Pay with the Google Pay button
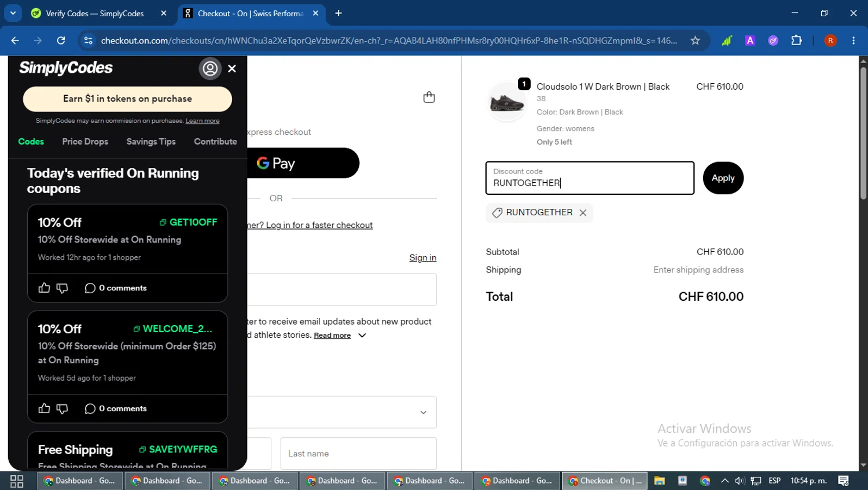 [302, 163]
